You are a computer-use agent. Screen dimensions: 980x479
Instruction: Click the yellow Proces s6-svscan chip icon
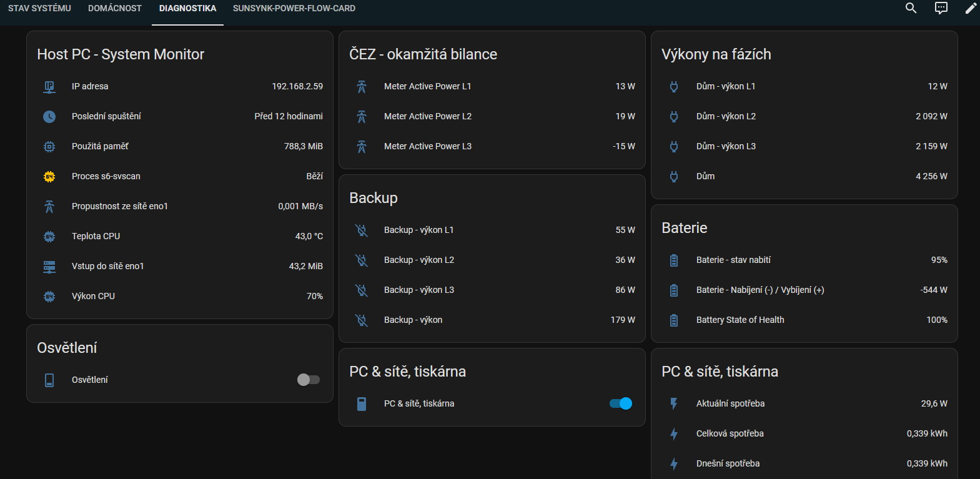49,177
